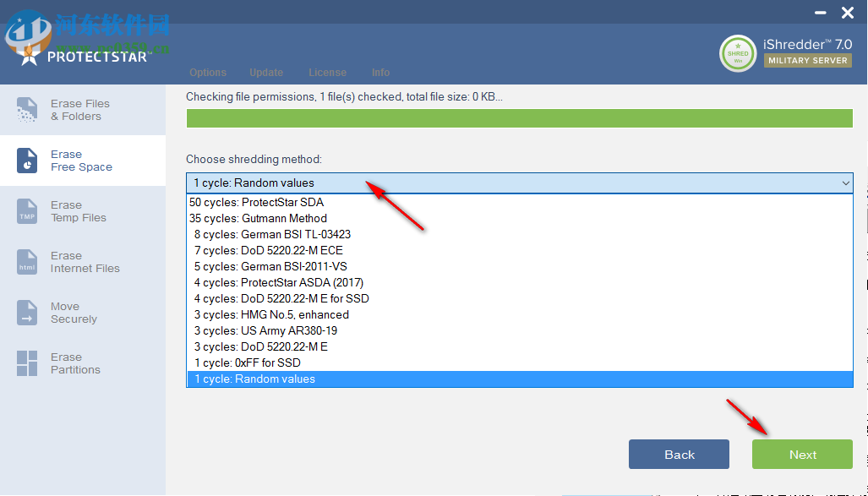Screen dimensions: 868x496
Task: Choose 3 cycles: HMG No.5, enhanced
Action: [x=519, y=314]
